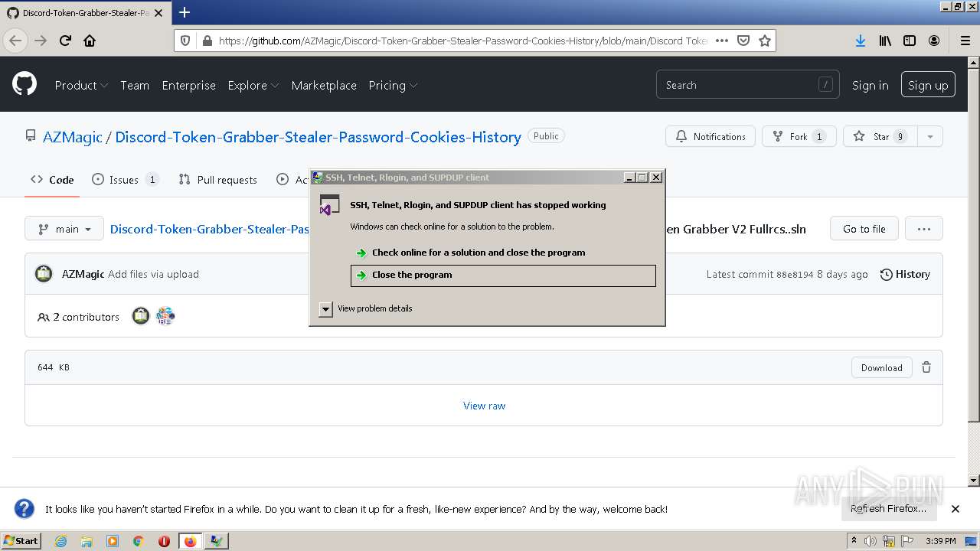Viewport: 980px width, 551px height.
Task: Open page actions three-dot menu in URL bar
Action: click(x=721, y=41)
